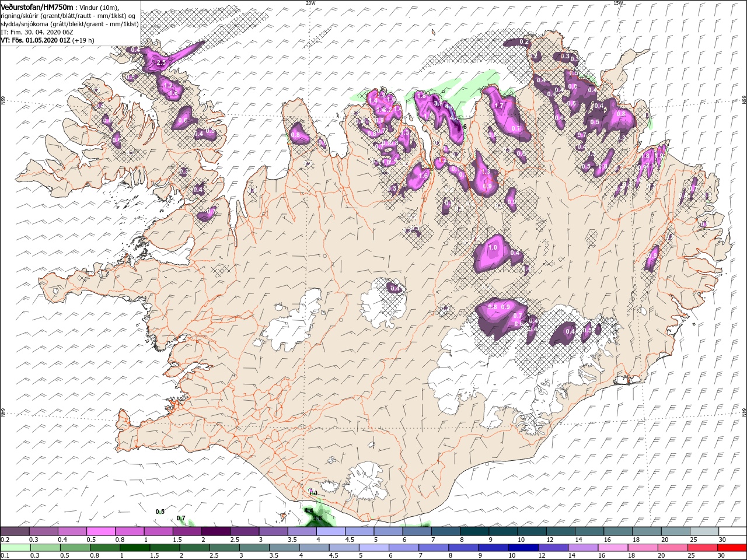This screenshot has width=747, height=560.
Task: Select the pink 16 swatch in the rain legend
Action: (x=612, y=547)
